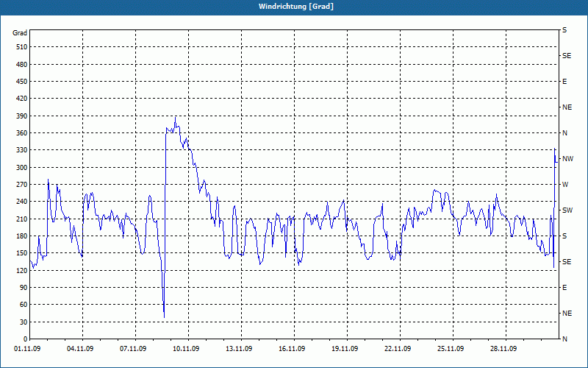Click the date label '13.11.09'
This screenshot has width=588, height=368.
(x=239, y=349)
